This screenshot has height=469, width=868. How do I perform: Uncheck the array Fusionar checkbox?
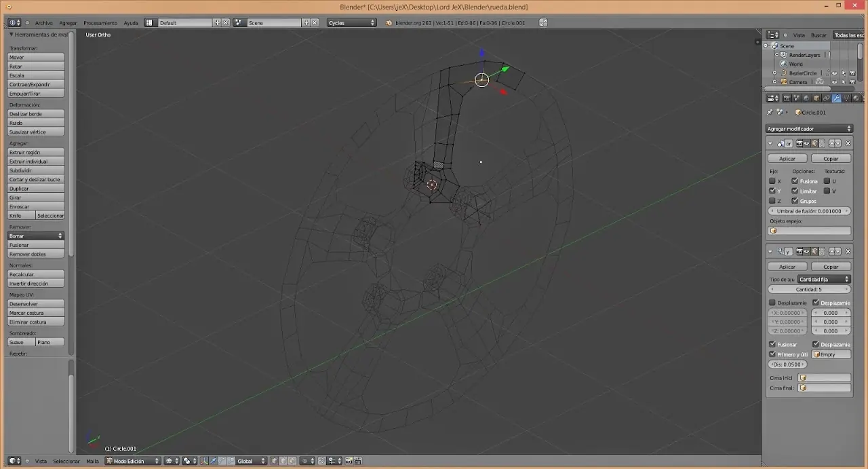tap(772, 344)
